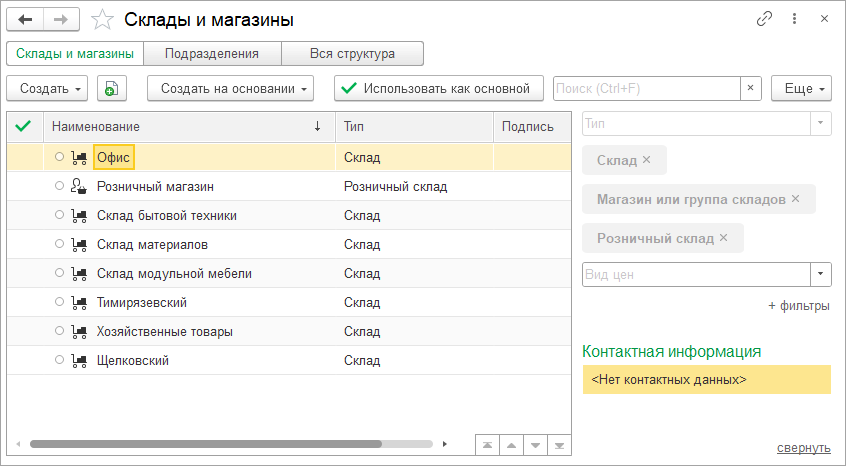
Task: Remove the Розничный склад filter tag
Action: coord(724,238)
